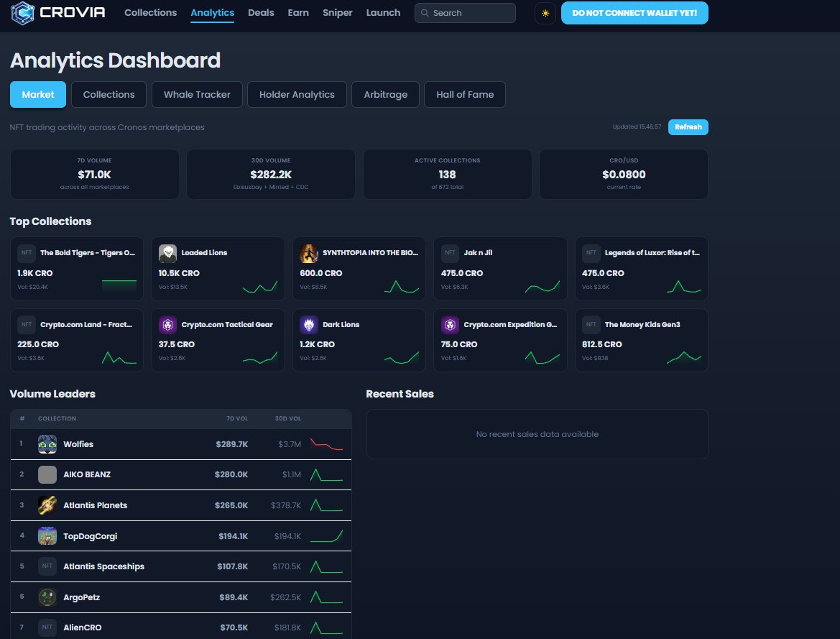
Task: Open the Analytics nav menu item
Action: (212, 12)
